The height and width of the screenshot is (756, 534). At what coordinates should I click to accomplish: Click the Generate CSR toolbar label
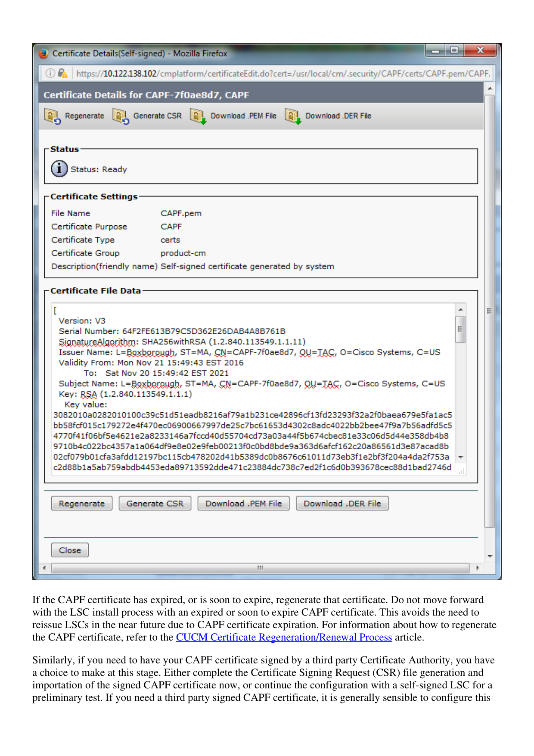pos(158,116)
